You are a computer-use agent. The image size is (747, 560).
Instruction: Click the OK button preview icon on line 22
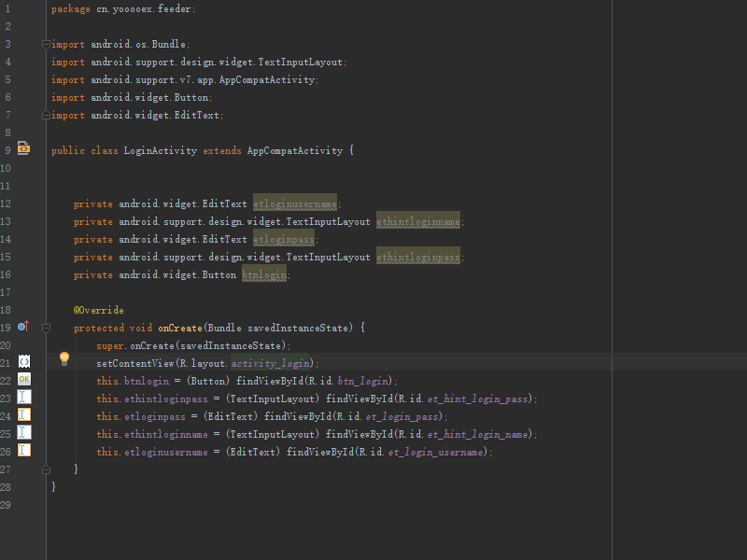[x=23, y=380]
